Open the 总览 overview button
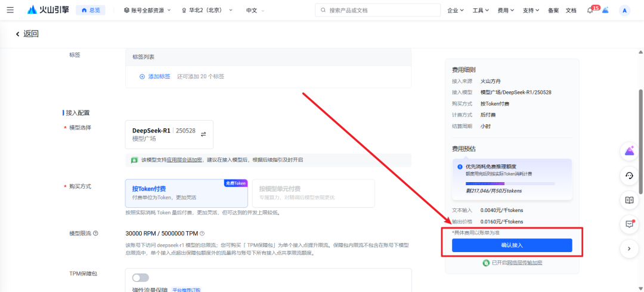The height and width of the screenshot is (292, 644). click(91, 10)
